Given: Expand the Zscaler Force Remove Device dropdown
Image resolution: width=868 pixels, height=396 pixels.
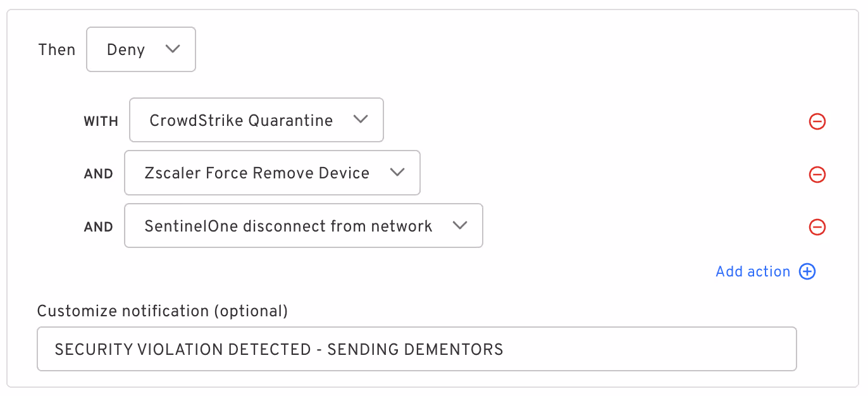Looking at the screenshot, I should click(x=272, y=173).
